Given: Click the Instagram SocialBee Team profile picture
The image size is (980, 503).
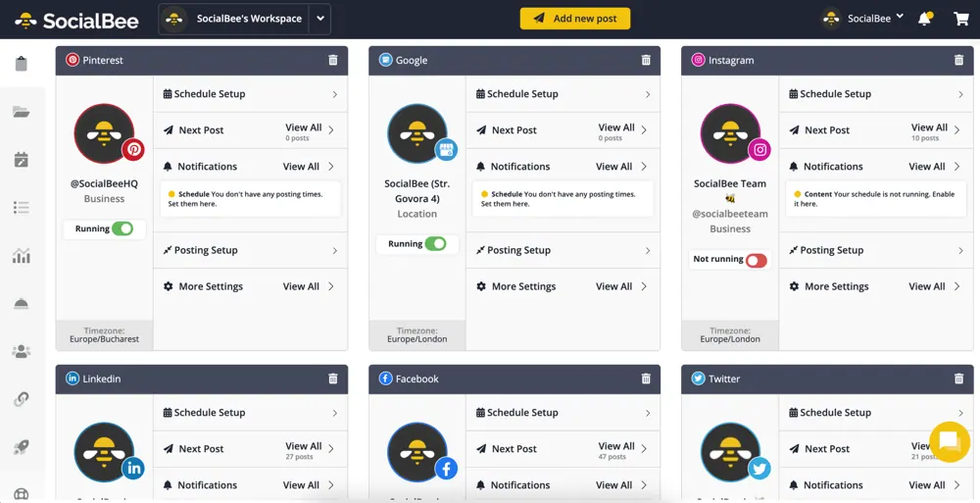Looking at the screenshot, I should point(730,133).
